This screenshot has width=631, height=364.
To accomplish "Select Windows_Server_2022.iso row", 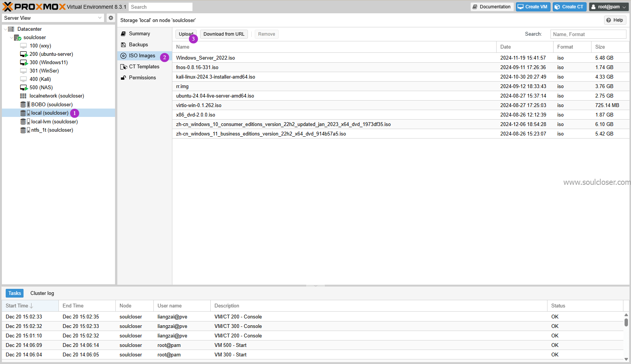I will (401, 58).
